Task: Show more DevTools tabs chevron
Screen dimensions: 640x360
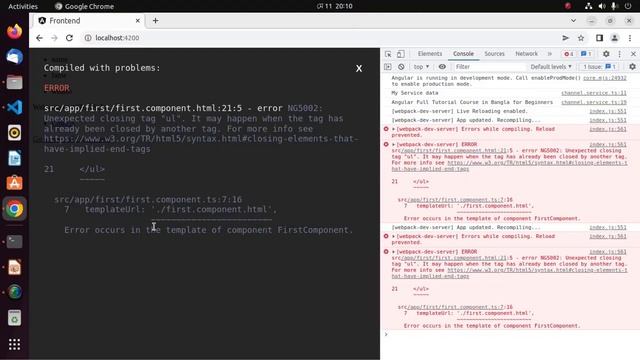Action: 550,54
